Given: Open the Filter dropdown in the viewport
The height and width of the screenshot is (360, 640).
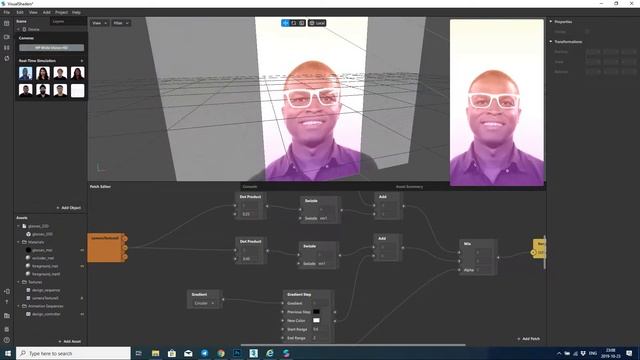Looking at the screenshot, I should [x=121, y=23].
